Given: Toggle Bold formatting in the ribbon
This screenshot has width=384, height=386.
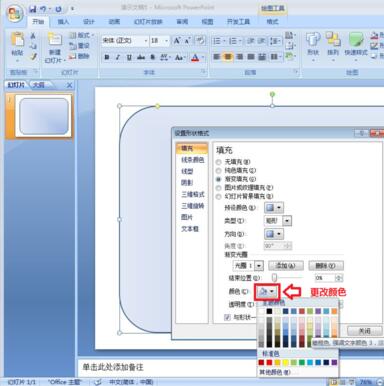Looking at the screenshot, I should click(107, 57).
